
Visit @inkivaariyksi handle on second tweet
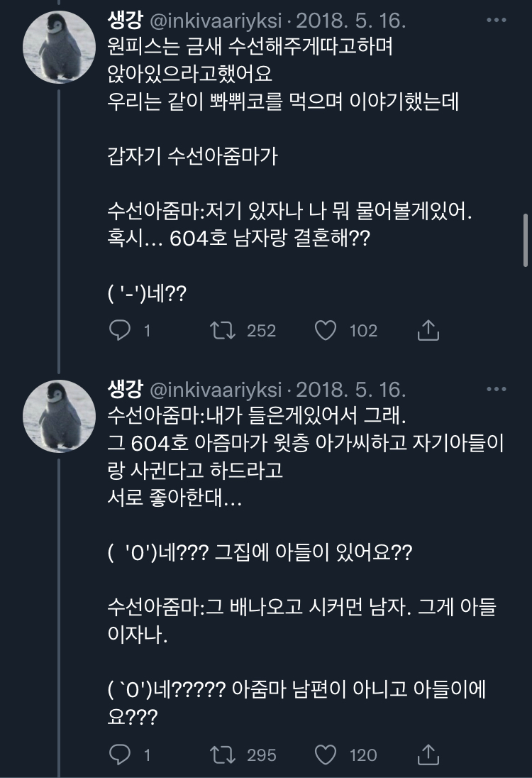coord(215,389)
